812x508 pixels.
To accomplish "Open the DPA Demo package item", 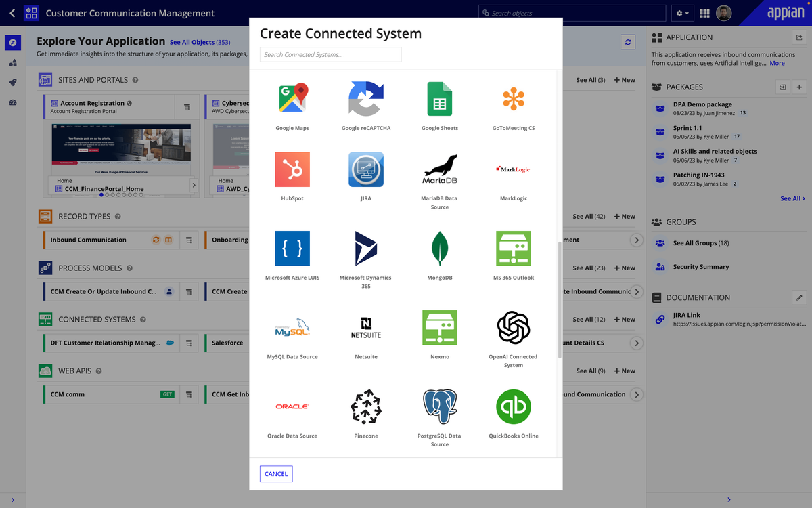I will click(x=702, y=104).
